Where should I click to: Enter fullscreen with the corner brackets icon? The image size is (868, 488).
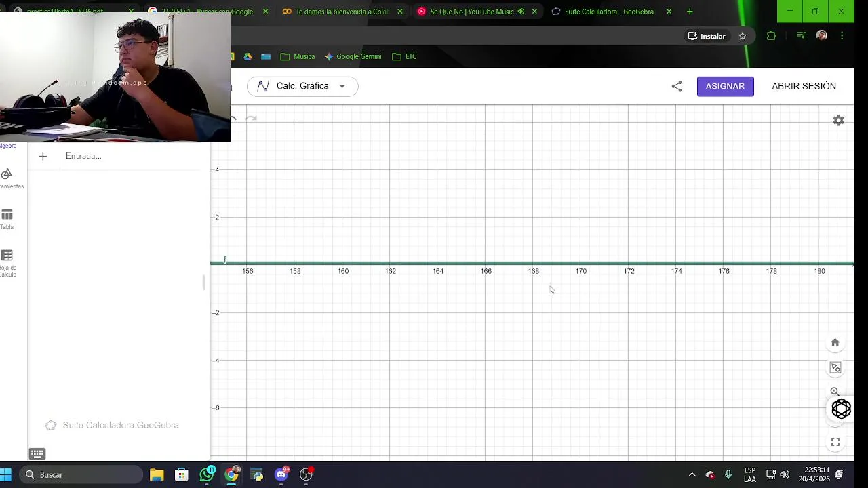[x=835, y=442]
